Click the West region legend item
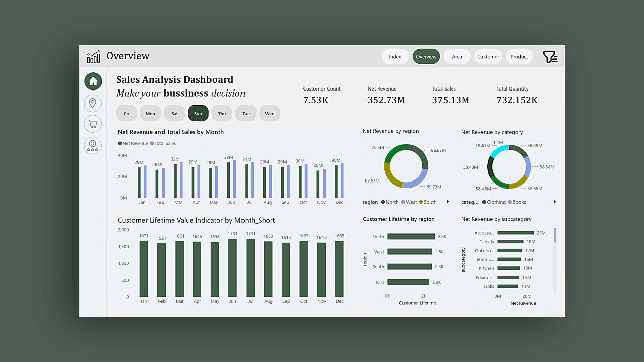 point(409,202)
